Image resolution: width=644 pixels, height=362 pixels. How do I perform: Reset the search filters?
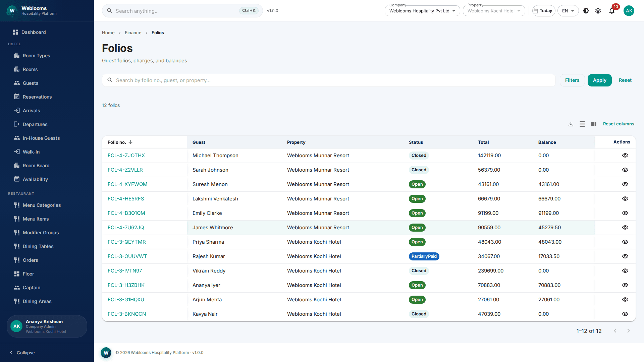tap(625, 80)
